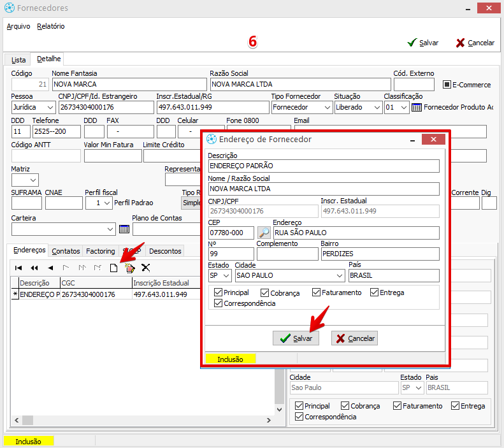The image size is (504, 448).
Task: Switch to Descontos tab
Action: coord(165,251)
